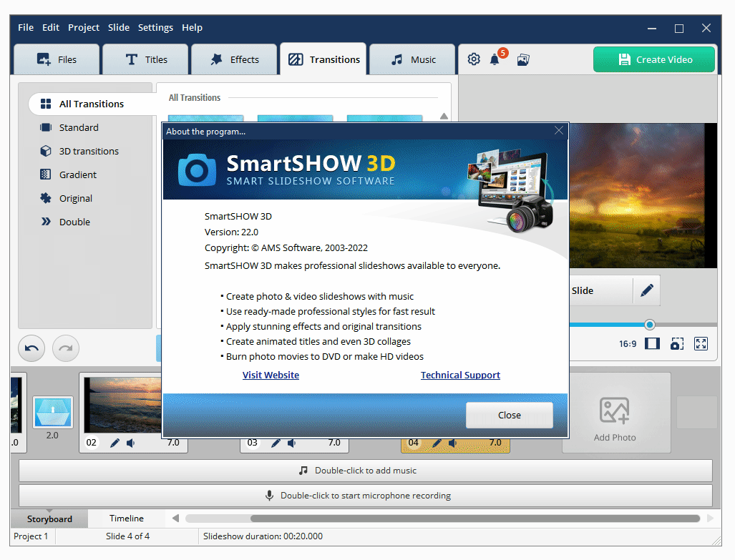Switch to the Effects tab
This screenshot has height=560, width=735.
(x=234, y=59)
